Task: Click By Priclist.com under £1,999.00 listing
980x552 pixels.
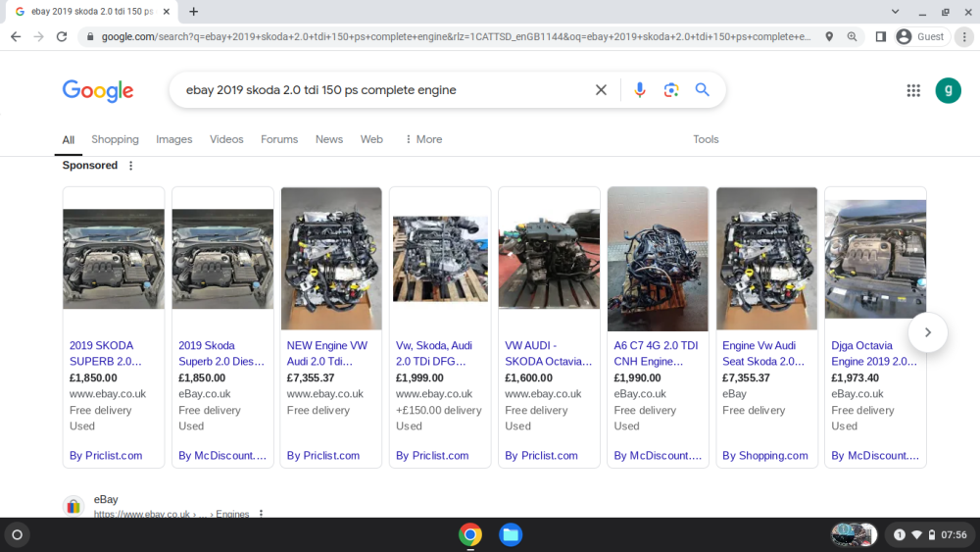Action: point(432,456)
